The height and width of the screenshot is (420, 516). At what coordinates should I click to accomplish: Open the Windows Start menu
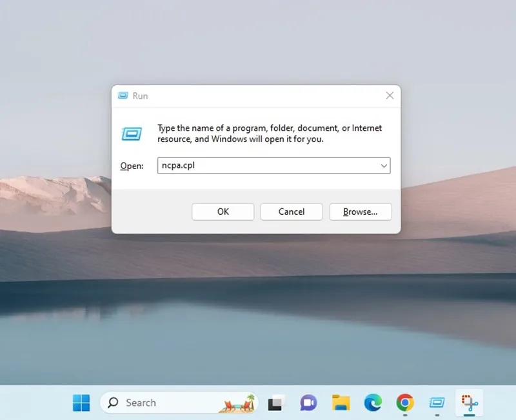pos(81,403)
